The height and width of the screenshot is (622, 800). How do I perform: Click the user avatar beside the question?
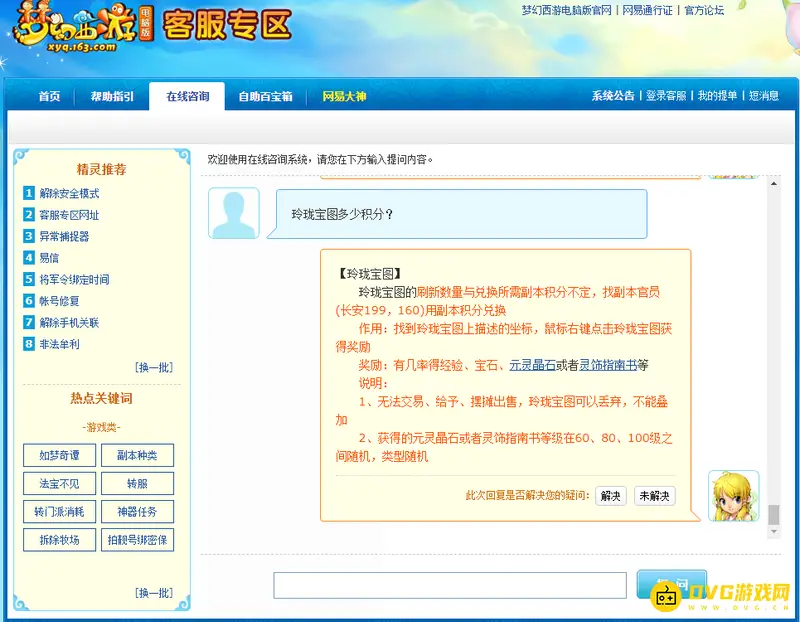(x=234, y=213)
